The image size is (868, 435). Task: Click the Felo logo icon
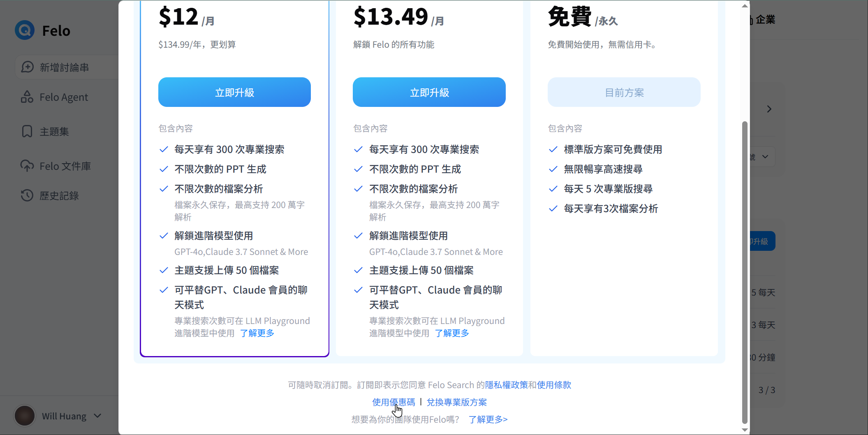click(25, 30)
